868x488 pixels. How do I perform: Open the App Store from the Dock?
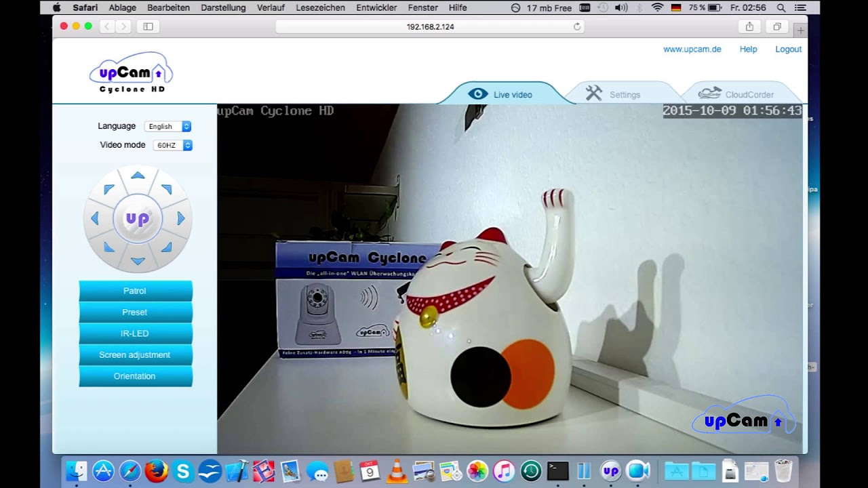pyautogui.click(x=103, y=471)
